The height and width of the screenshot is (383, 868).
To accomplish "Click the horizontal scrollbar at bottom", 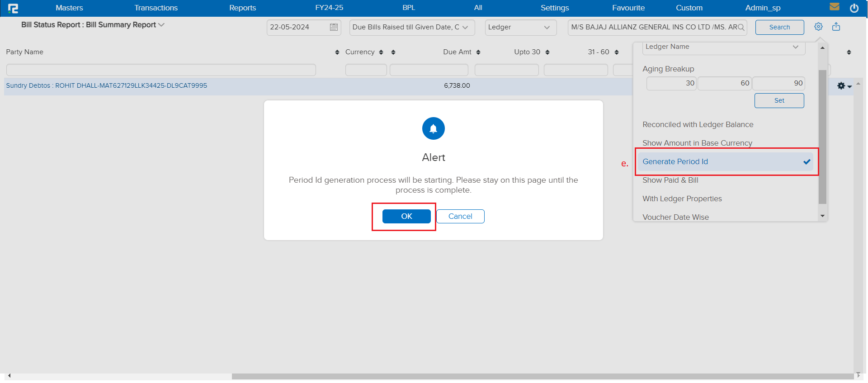I will (542, 376).
